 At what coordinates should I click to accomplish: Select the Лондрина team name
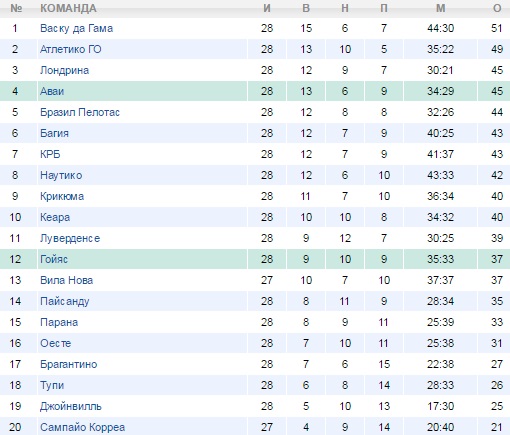(64, 70)
